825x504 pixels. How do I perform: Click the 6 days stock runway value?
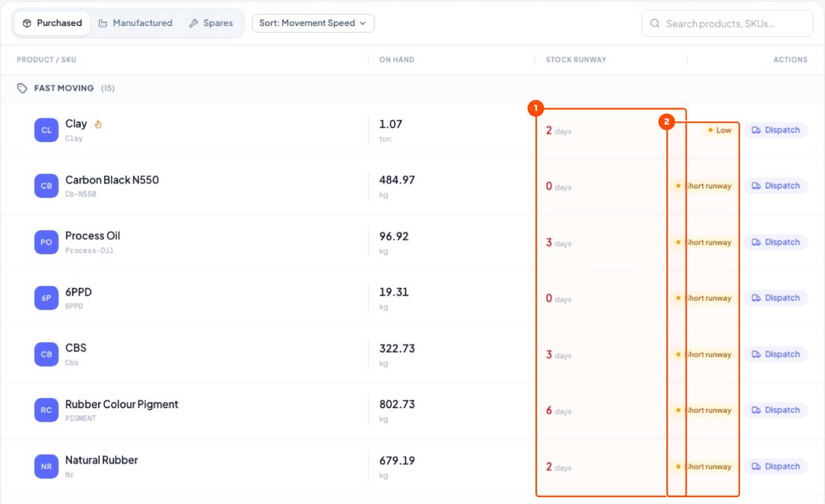click(559, 411)
